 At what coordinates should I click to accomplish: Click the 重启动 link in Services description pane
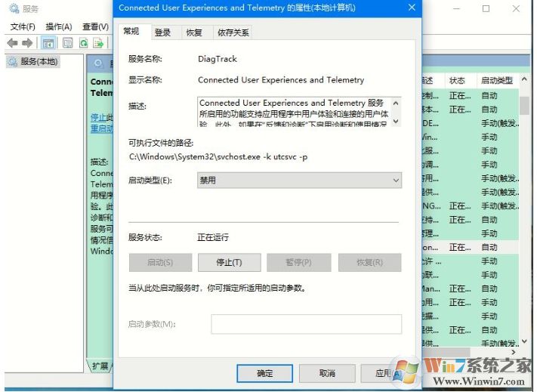pyautogui.click(x=102, y=128)
